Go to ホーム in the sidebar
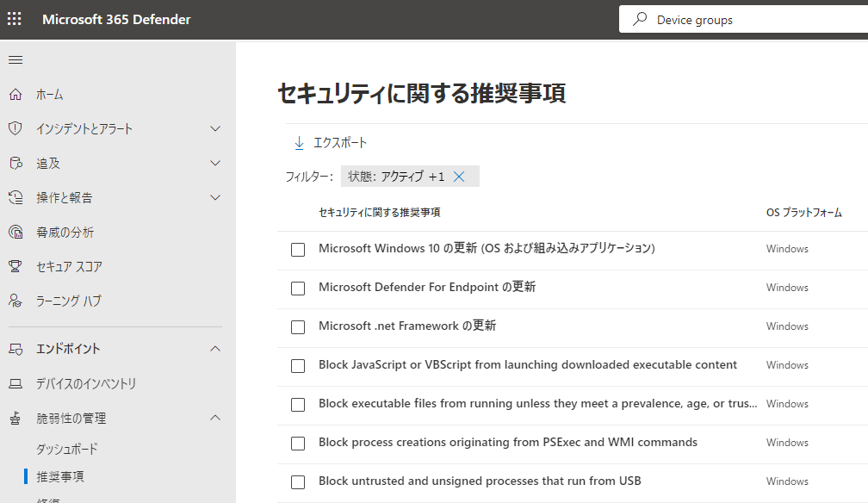 50,95
